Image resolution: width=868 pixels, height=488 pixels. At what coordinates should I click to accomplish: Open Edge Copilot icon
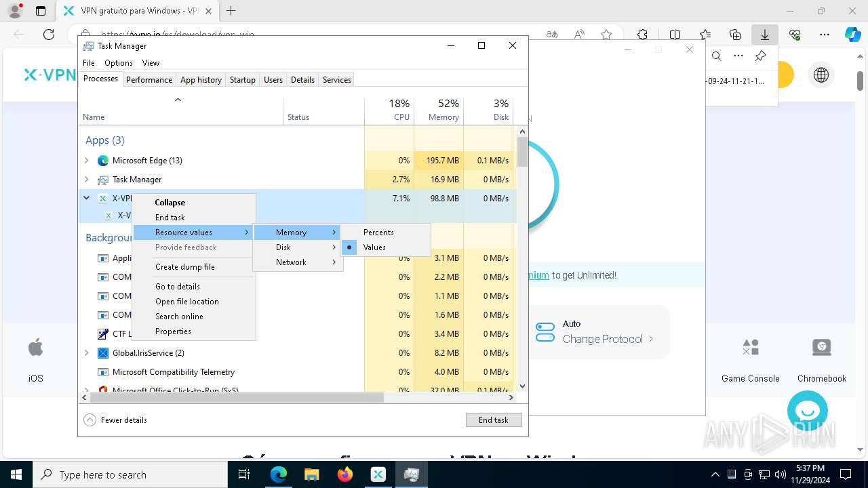(852, 35)
